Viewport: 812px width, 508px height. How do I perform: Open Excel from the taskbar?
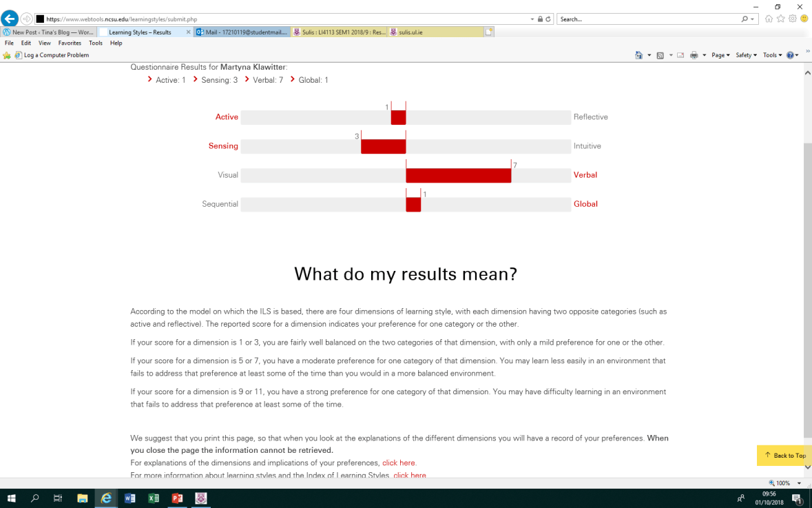coord(153,498)
